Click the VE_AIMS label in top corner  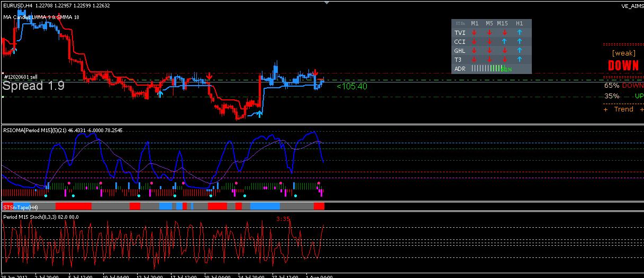(x=632, y=6)
